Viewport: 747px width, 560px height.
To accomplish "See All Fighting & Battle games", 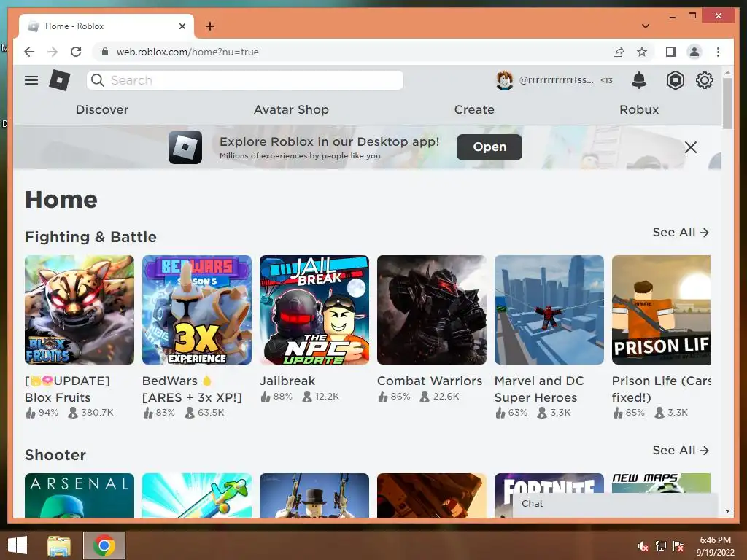I will pyautogui.click(x=681, y=233).
